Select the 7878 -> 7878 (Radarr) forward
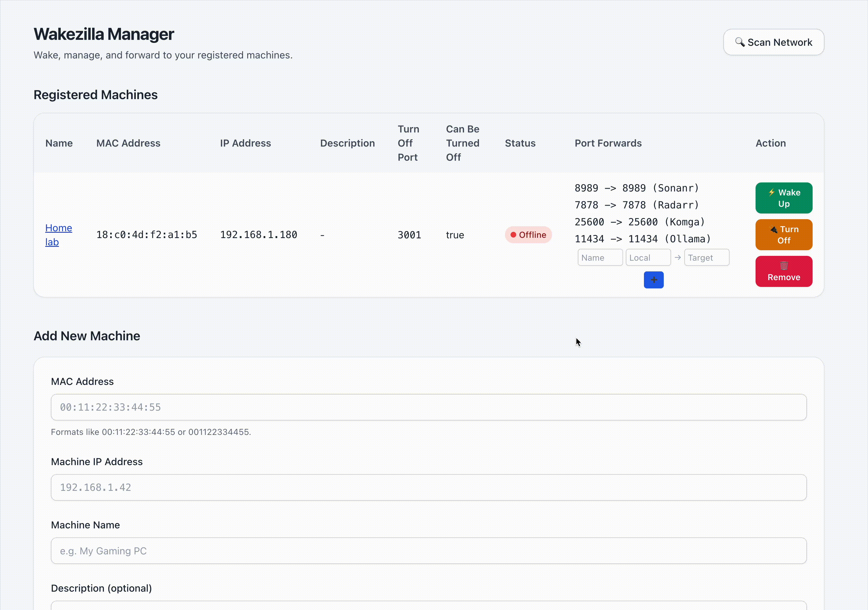Viewport: 868px width, 610px height. tap(637, 205)
